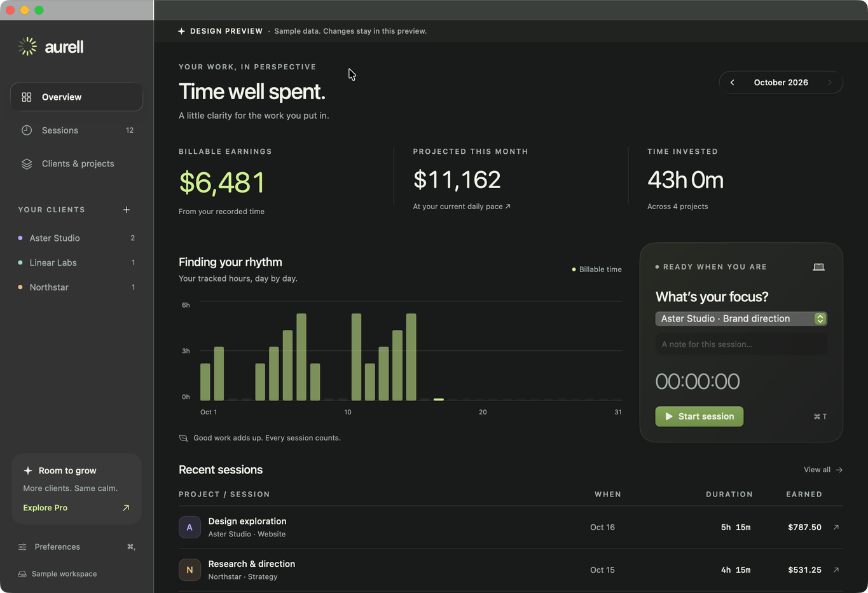Click the 43h 0m time invested value
Screen dimensions: 868x593
685,180
